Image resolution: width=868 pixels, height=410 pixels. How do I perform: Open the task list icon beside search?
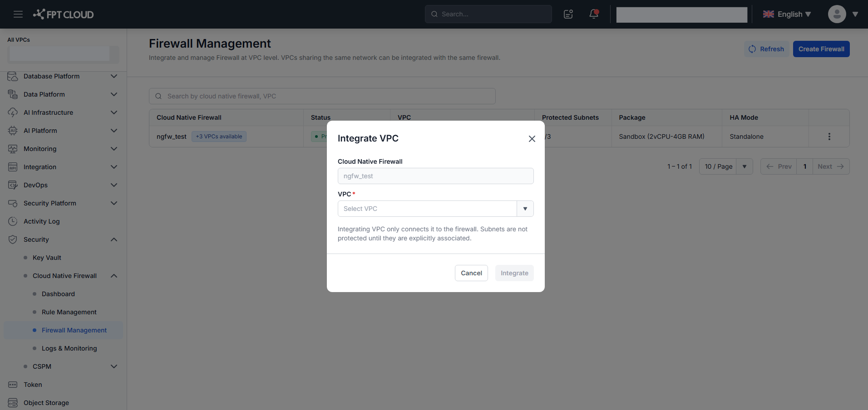(568, 14)
